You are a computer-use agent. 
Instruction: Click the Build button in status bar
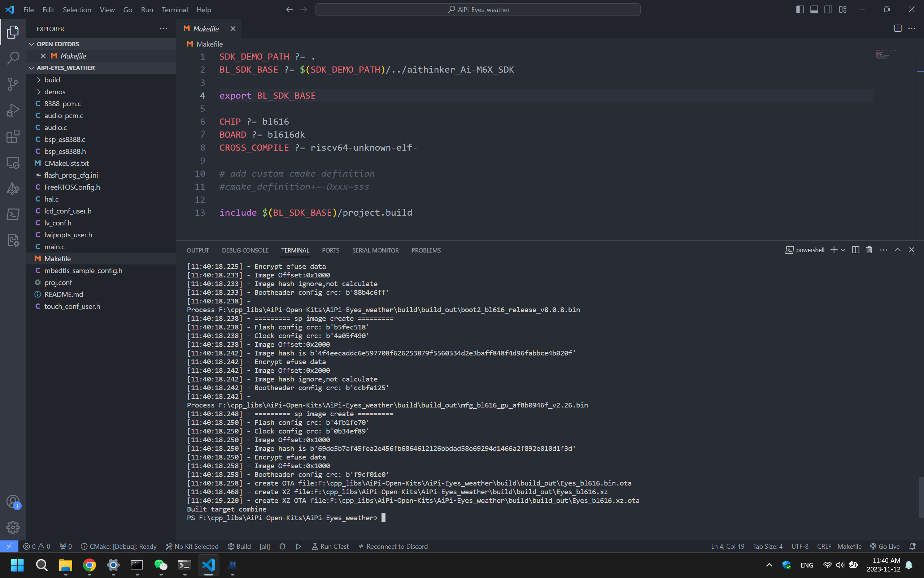point(239,546)
